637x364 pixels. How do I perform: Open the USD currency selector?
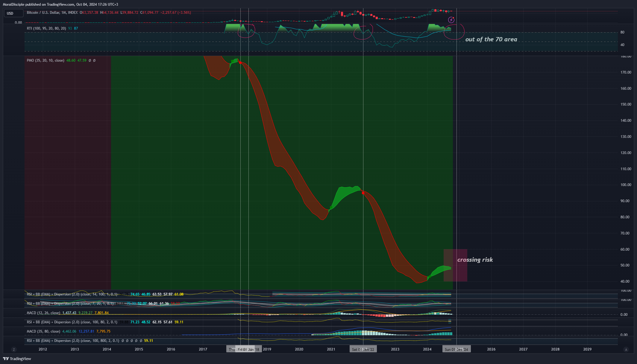[x=13, y=13]
